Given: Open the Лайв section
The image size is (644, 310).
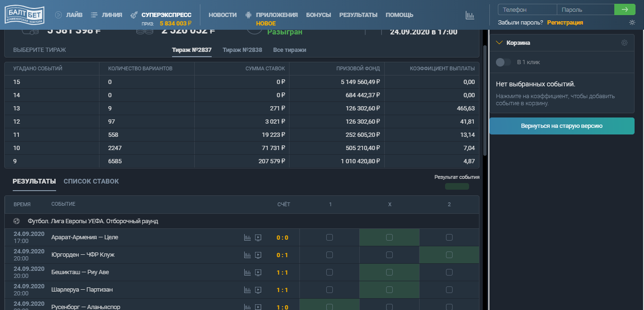Looking at the screenshot, I should 69,15.
